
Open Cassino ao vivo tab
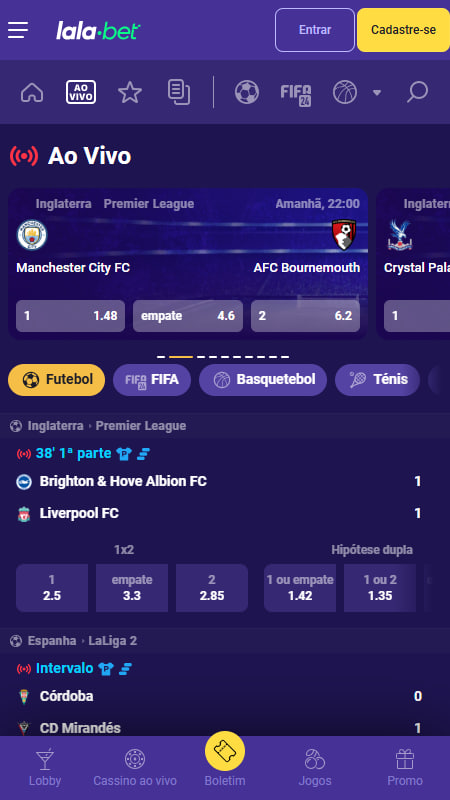pyautogui.click(x=135, y=768)
